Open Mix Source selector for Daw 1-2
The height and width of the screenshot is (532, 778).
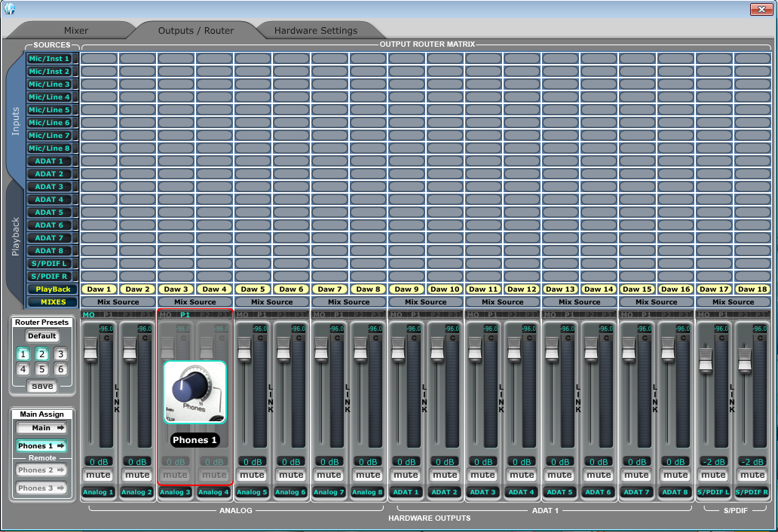[118, 302]
